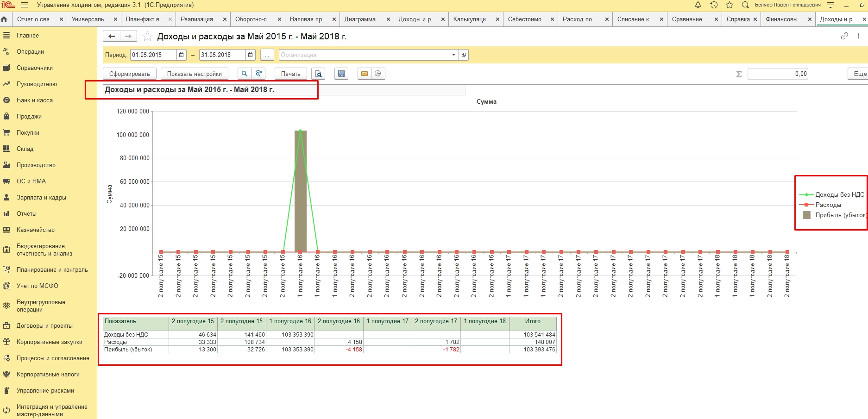The width and height of the screenshot is (868, 419).
Task: Click the magnifier find icon in report toolbar
Action: point(244,74)
